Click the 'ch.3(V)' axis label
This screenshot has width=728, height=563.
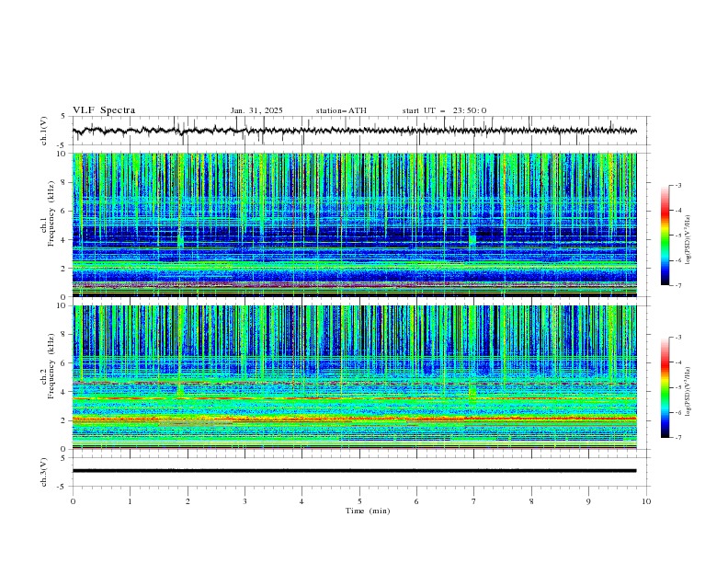click(x=44, y=472)
